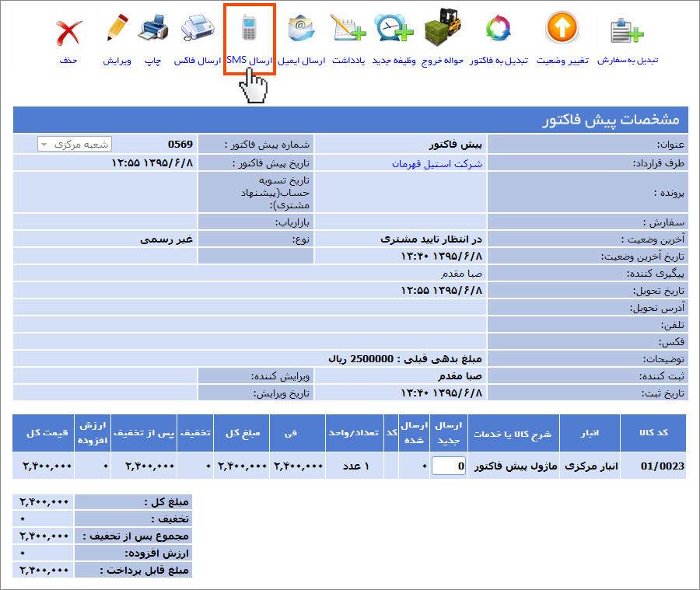Viewport: 700px width, 590px height.
Task: Click the ۱ عدد quantity cell
Action: coord(355,466)
